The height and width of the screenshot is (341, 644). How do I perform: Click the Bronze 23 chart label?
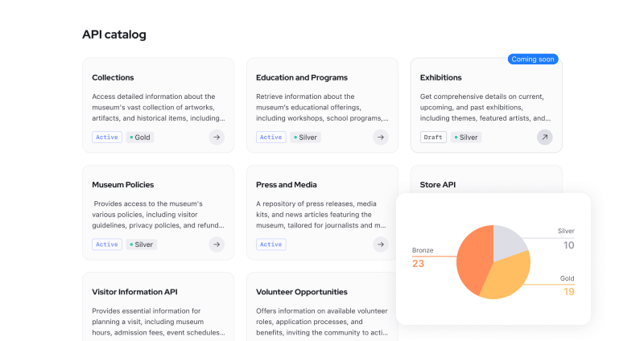coord(423,257)
